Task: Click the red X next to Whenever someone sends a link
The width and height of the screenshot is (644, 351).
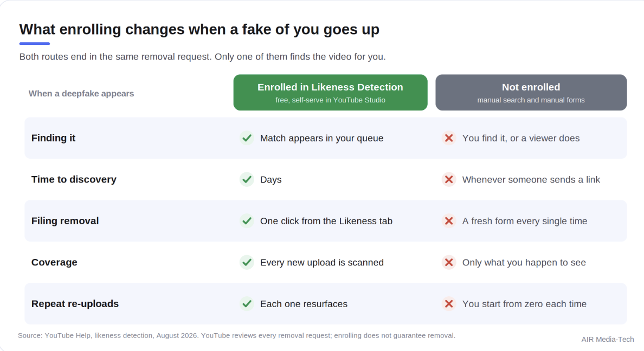Action: coord(449,179)
